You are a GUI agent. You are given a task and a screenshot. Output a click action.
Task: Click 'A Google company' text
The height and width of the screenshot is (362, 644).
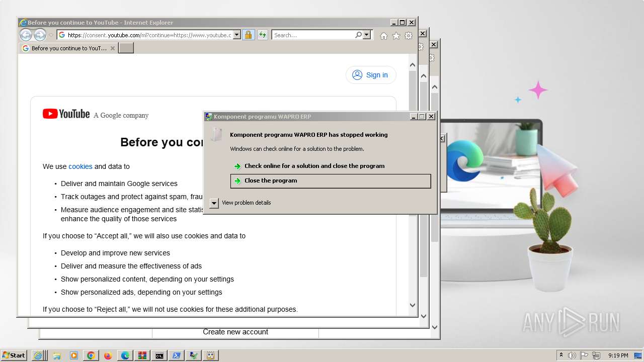pos(121,116)
